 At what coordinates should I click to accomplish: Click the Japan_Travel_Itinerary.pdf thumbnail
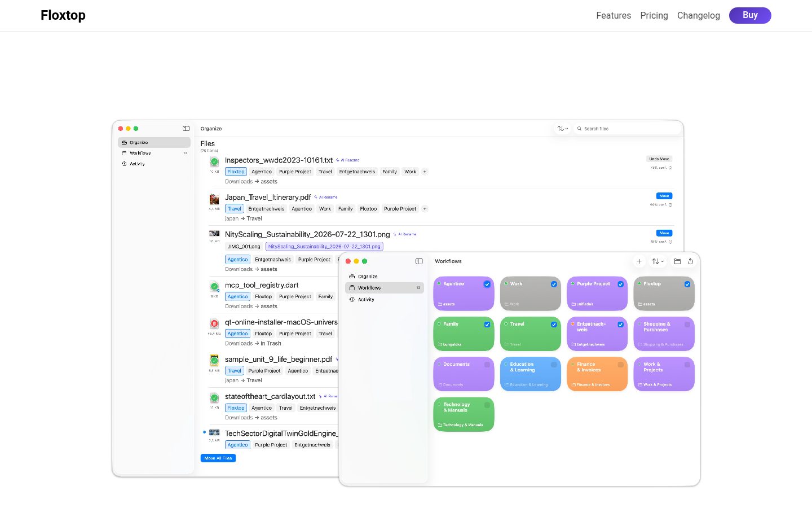click(214, 199)
